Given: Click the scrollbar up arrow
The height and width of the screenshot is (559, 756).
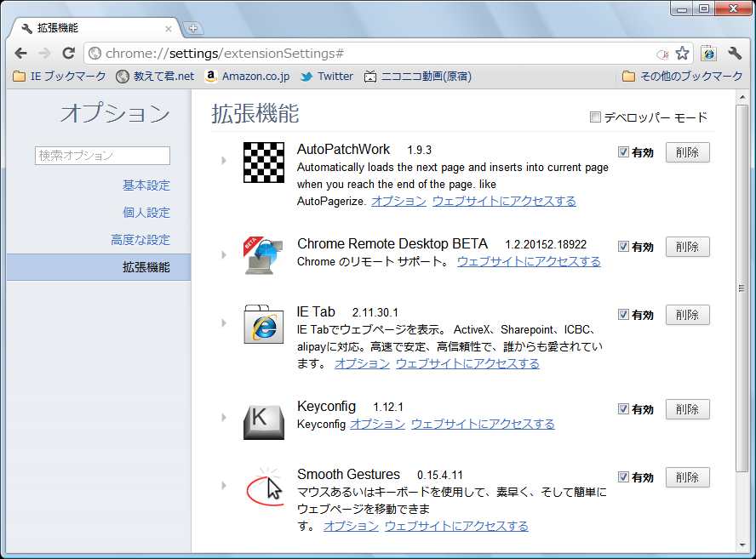Looking at the screenshot, I should point(742,97).
